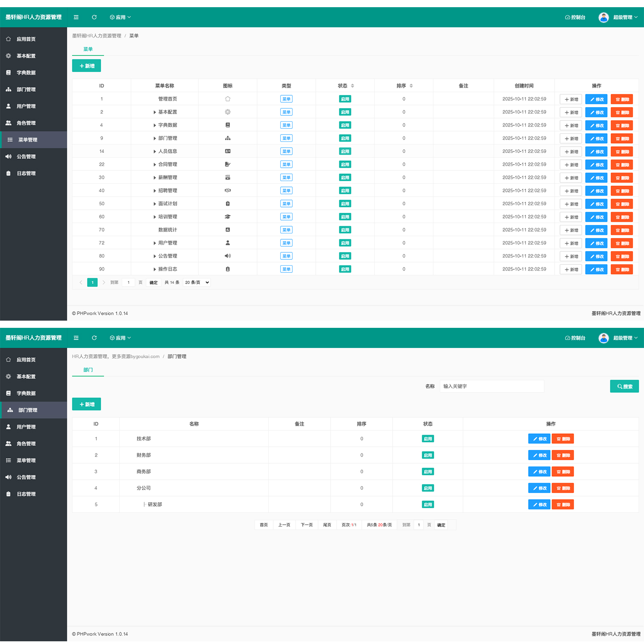Click the megaphone icon in 公告管理 table row
This screenshot has width=644, height=644.
(228, 256)
